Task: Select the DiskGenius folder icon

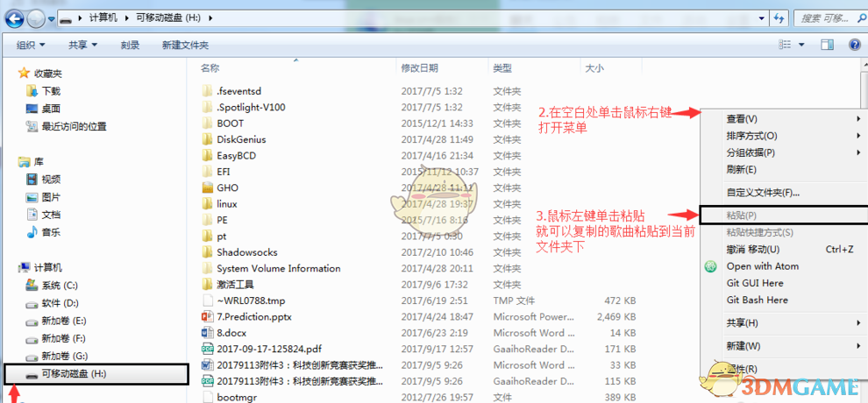Action: click(208, 139)
